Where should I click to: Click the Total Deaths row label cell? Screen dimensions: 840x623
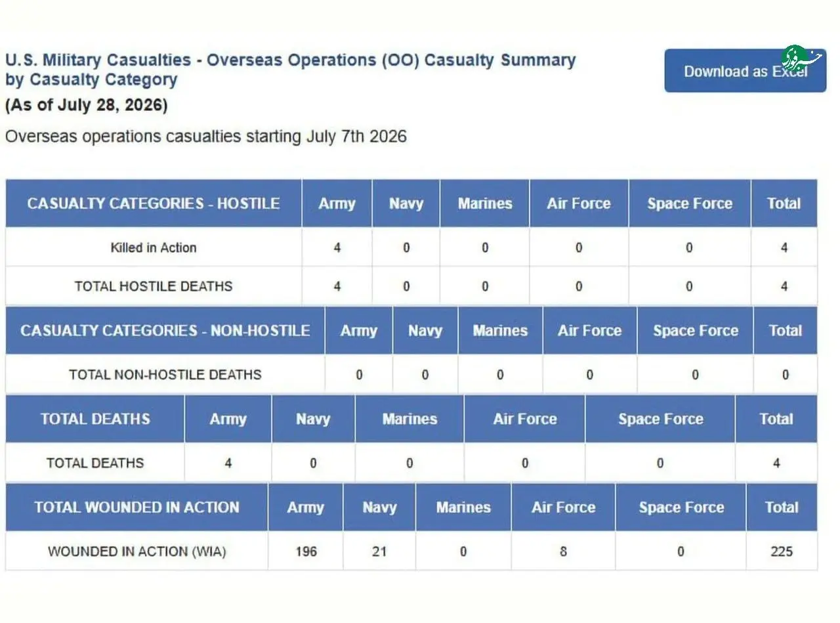click(x=95, y=463)
